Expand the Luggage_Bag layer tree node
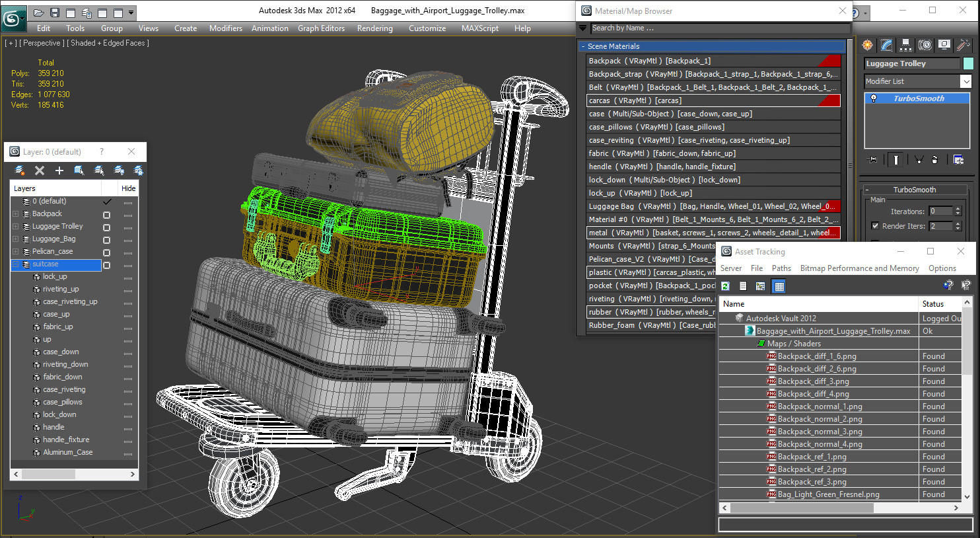 point(16,239)
